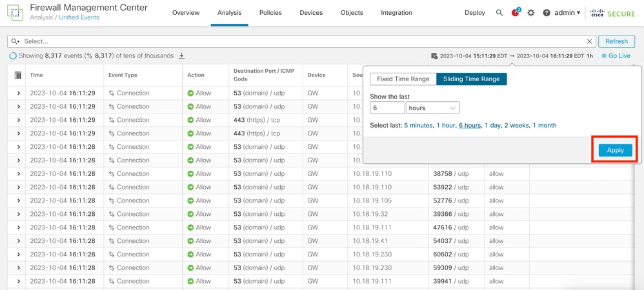
Task: Expand the row with source port 59309
Action: pos(19,267)
